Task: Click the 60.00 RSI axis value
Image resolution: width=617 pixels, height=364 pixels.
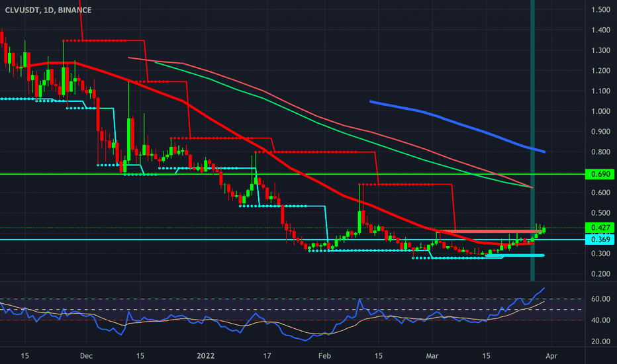Action: coord(601,299)
